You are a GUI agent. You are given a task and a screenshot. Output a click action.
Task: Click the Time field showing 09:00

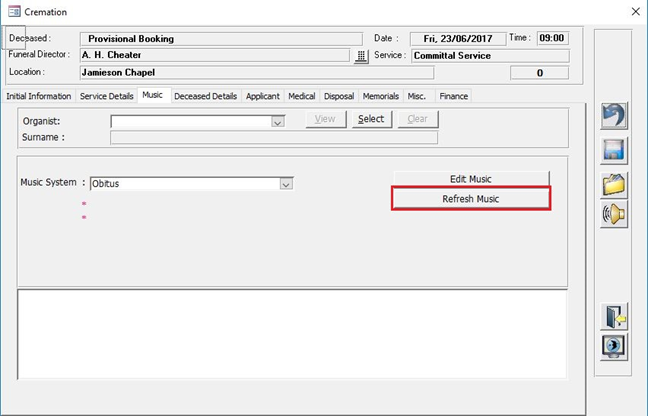(x=551, y=38)
